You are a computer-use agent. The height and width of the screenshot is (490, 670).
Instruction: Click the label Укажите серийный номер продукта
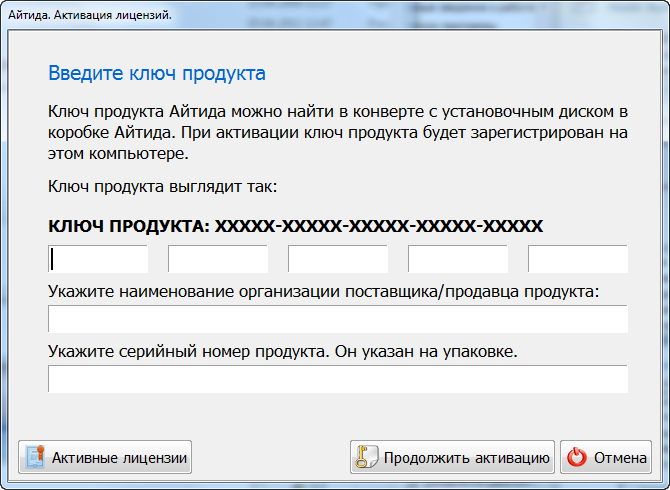pos(283,351)
